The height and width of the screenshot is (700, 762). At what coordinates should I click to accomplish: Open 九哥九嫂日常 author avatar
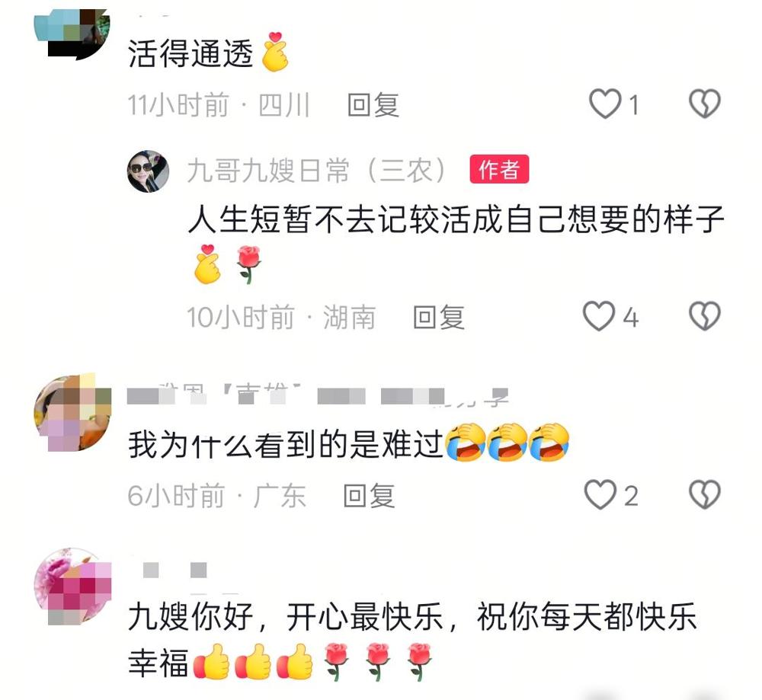coord(149,171)
